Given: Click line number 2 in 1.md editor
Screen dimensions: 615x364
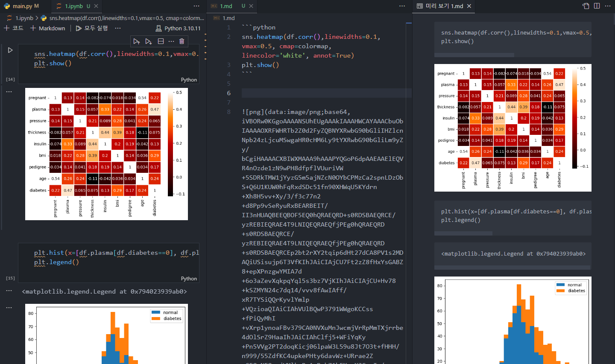Looking at the screenshot, I should pyautogui.click(x=228, y=37).
